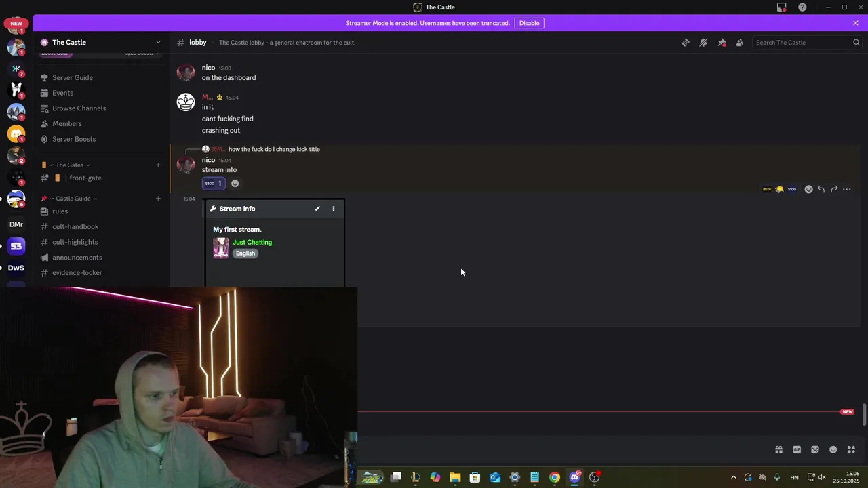Select the duck avatar server
This screenshot has width=868, height=488.
(x=16, y=199)
